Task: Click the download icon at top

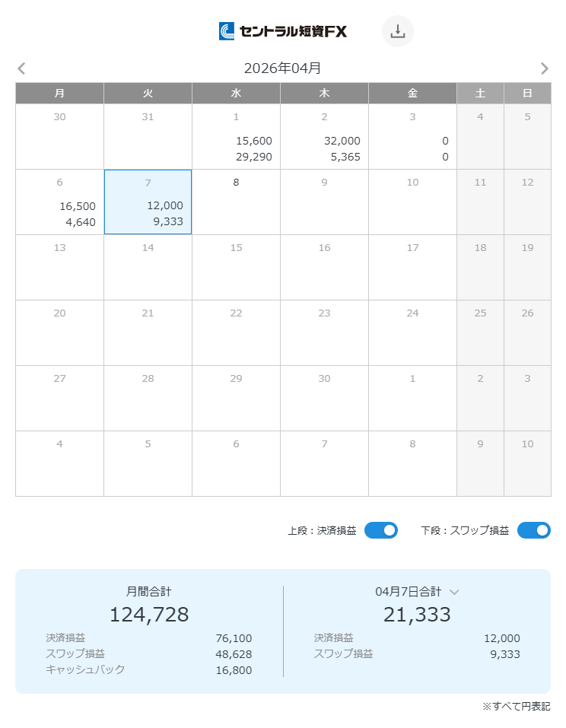Action: tap(397, 31)
